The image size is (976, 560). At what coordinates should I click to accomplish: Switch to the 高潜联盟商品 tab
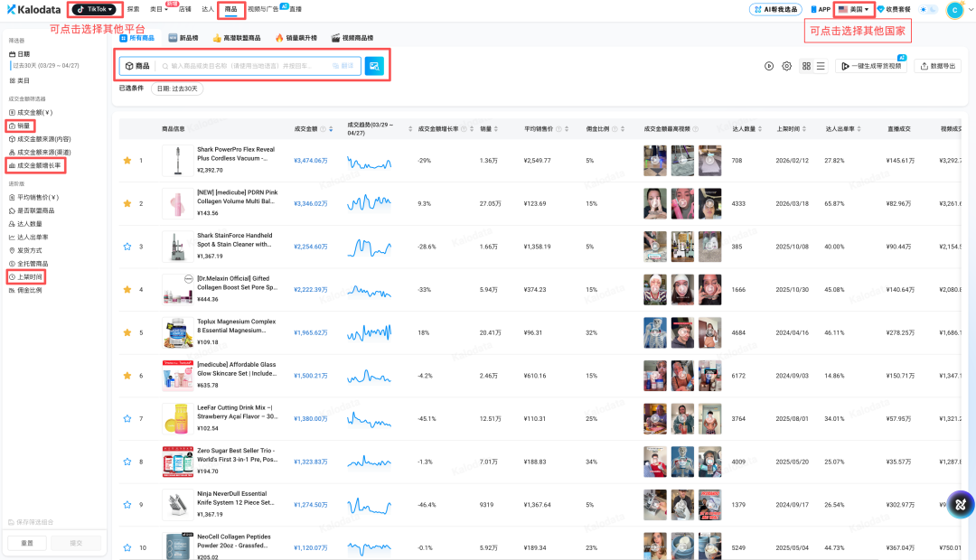[x=237, y=38]
